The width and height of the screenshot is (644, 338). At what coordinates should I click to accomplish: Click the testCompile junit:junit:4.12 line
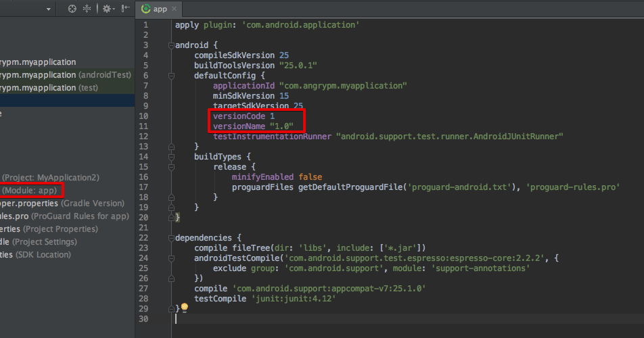point(265,299)
